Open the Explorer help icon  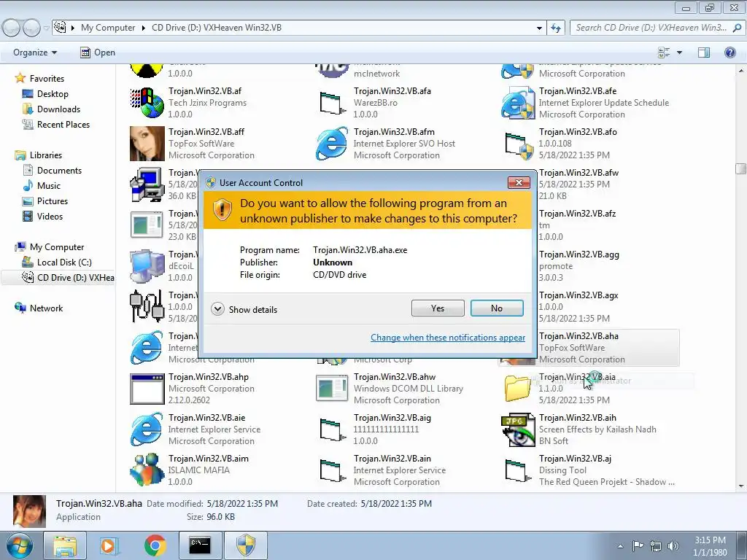pyautogui.click(x=729, y=52)
